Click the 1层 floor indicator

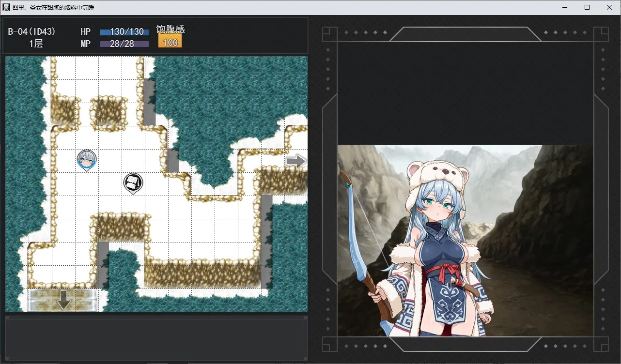pos(36,44)
